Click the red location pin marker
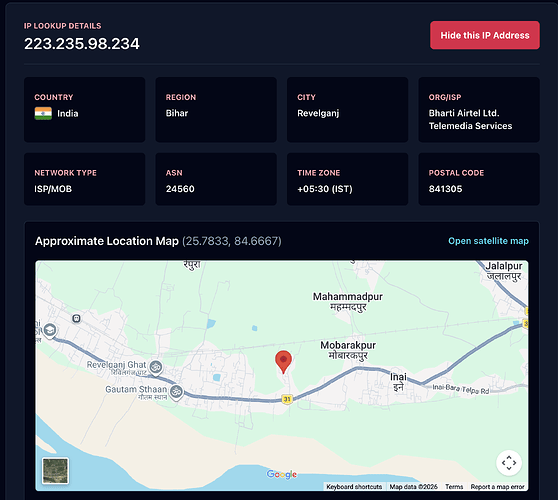558x500 pixels. [x=283, y=362]
